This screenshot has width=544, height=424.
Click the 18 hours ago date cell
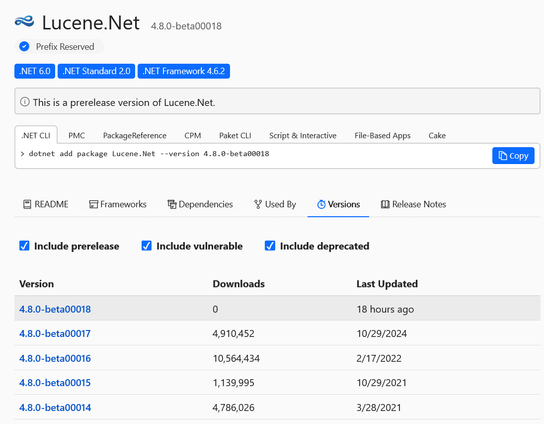pos(385,309)
